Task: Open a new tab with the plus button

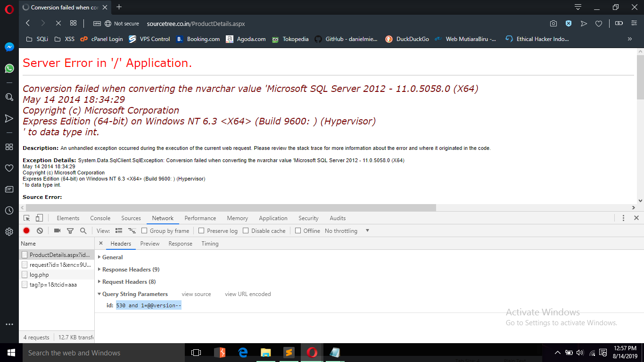Action: tap(119, 7)
